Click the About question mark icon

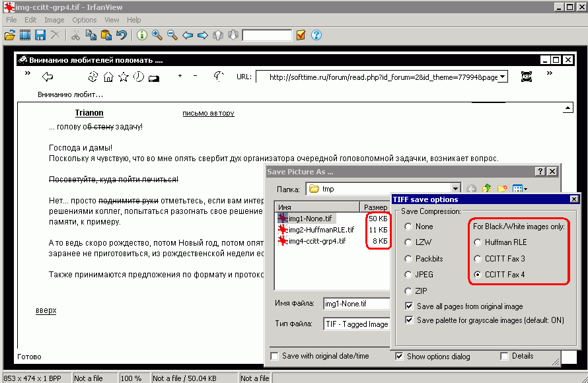tap(316, 35)
